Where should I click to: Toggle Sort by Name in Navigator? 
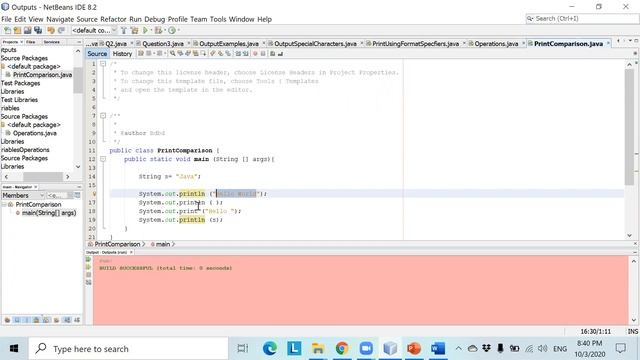pos(67,320)
